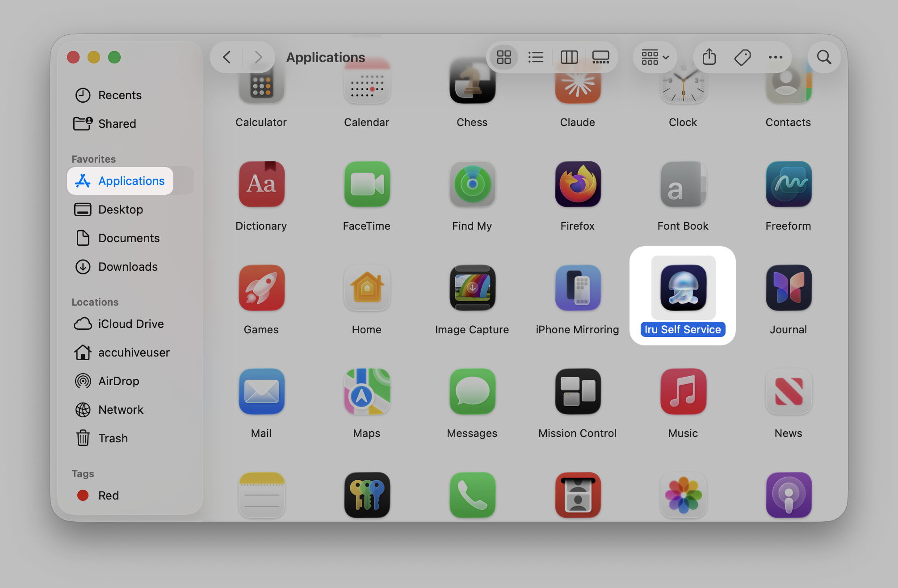Open the Music app icon
This screenshot has height=588, width=898.
coord(683,391)
